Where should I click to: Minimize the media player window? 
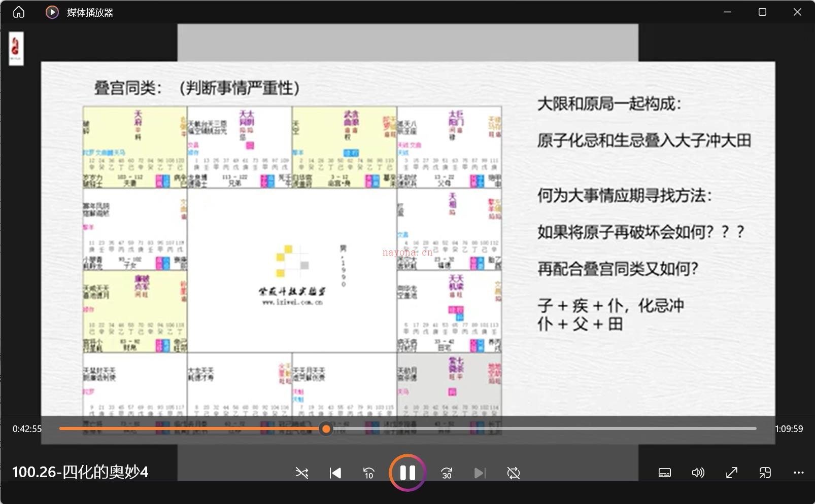click(727, 12)
